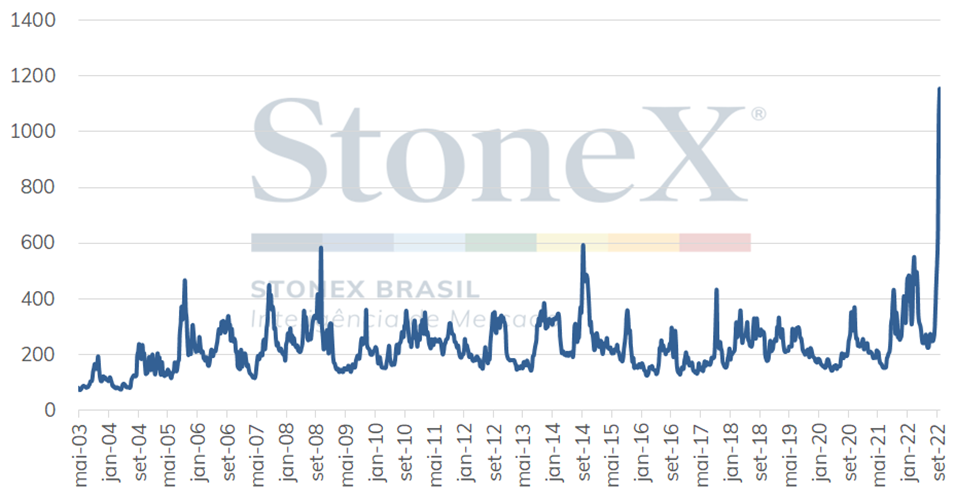Click the y-axis label 0
This screenshot has width=955, height=497.
pyautogui.click(x=50, y=410)
